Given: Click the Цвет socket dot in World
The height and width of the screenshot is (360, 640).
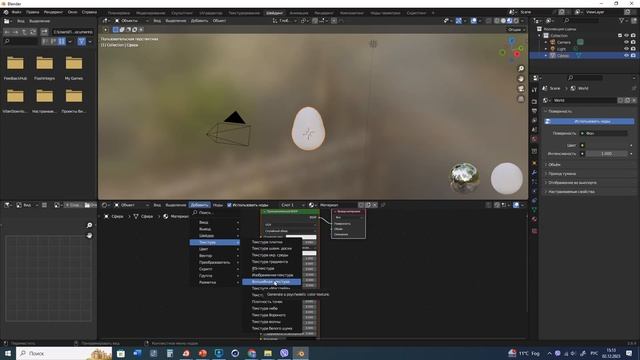Looking at the screenshot, I should (x=582, y=145).
